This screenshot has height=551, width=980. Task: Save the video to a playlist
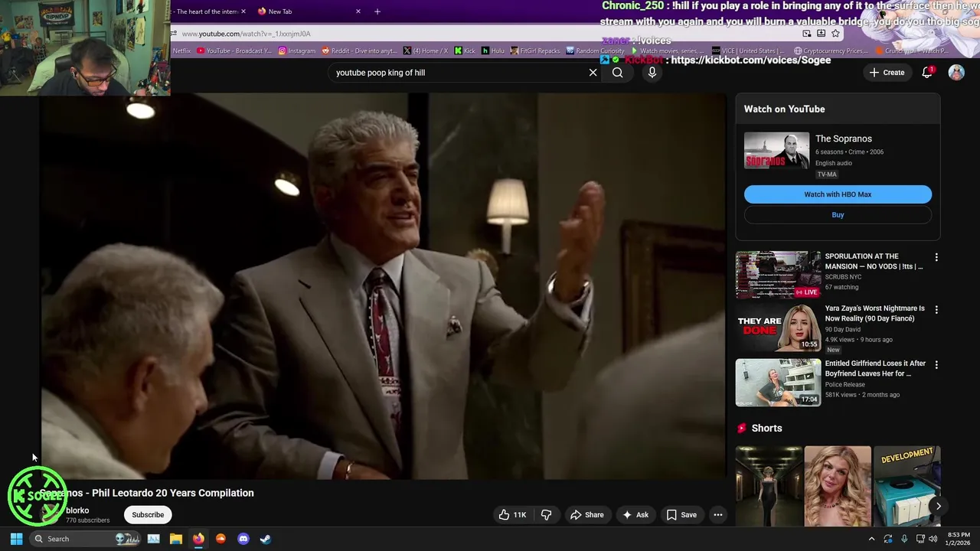[x=681, y=515]
